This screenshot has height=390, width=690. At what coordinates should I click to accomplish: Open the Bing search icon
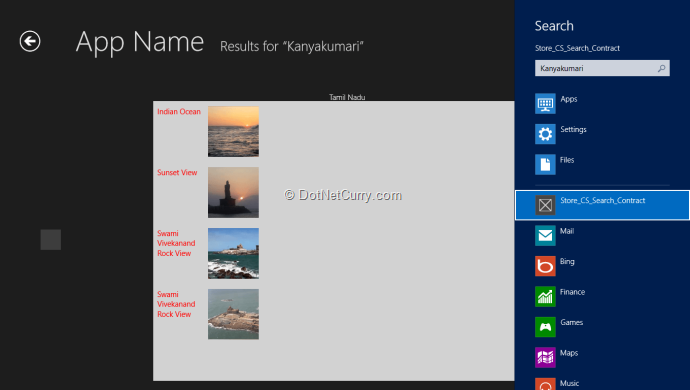point(545,266)
